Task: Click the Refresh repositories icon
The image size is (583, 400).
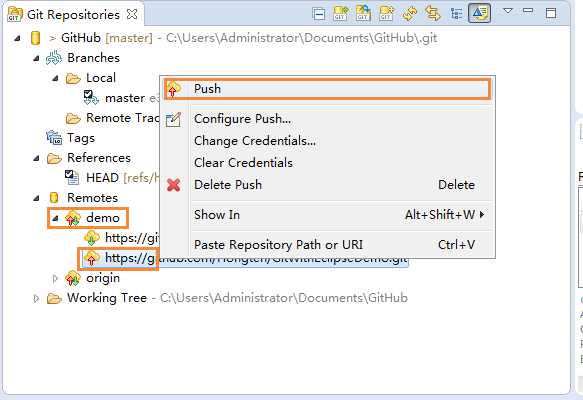Action: tap(409, 14)
